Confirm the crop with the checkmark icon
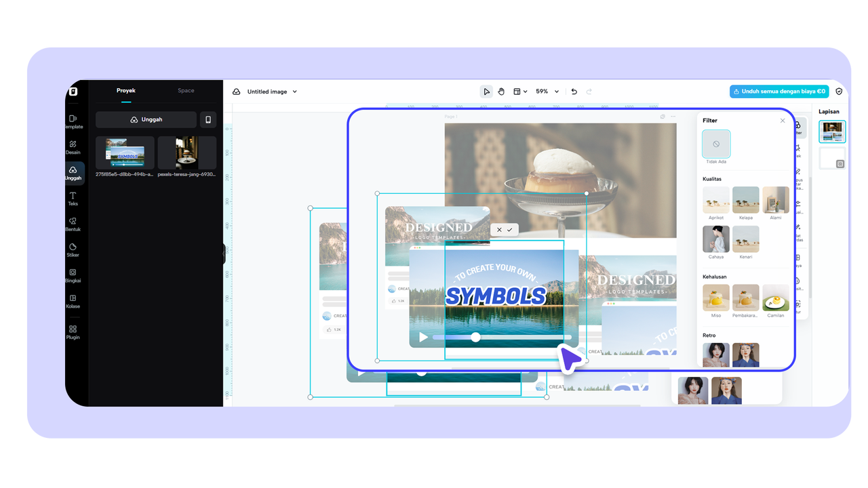The width and height of the screenshot is (868, 488). pyautogui.click(x=510, y=230)
